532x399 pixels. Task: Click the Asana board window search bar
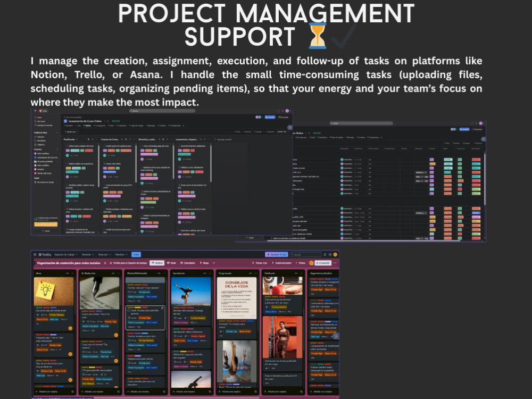(x=162, y=111)
